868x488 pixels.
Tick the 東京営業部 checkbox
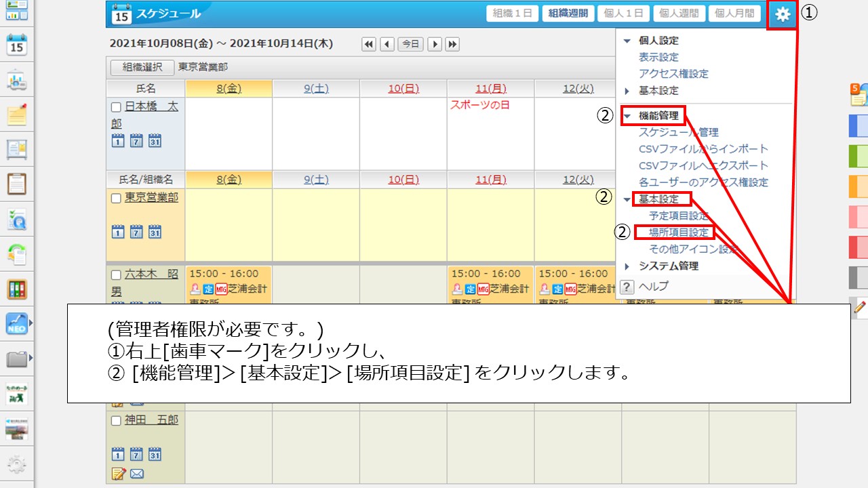(116, 198)
